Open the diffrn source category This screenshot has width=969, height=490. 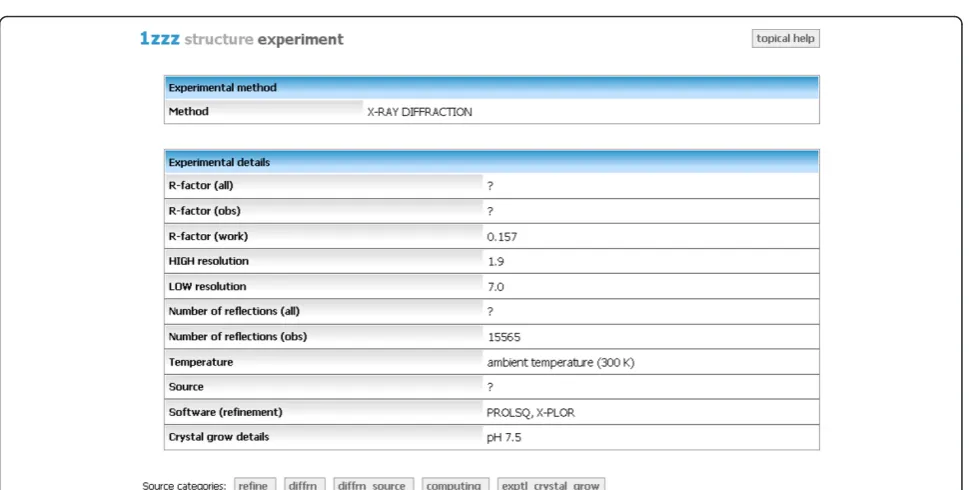pyautogui.click(x=305, y=485)
